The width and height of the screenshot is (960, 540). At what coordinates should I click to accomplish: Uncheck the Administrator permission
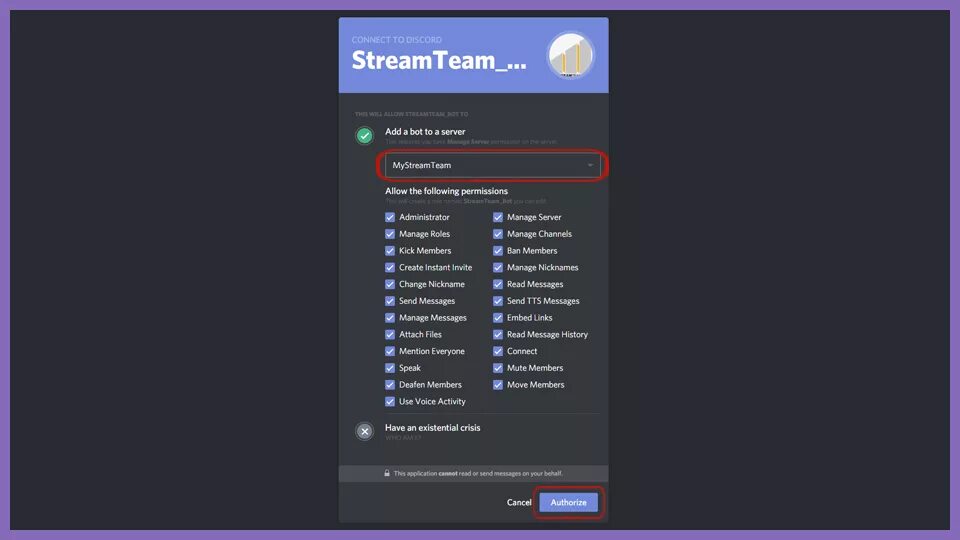pos(390,217)
